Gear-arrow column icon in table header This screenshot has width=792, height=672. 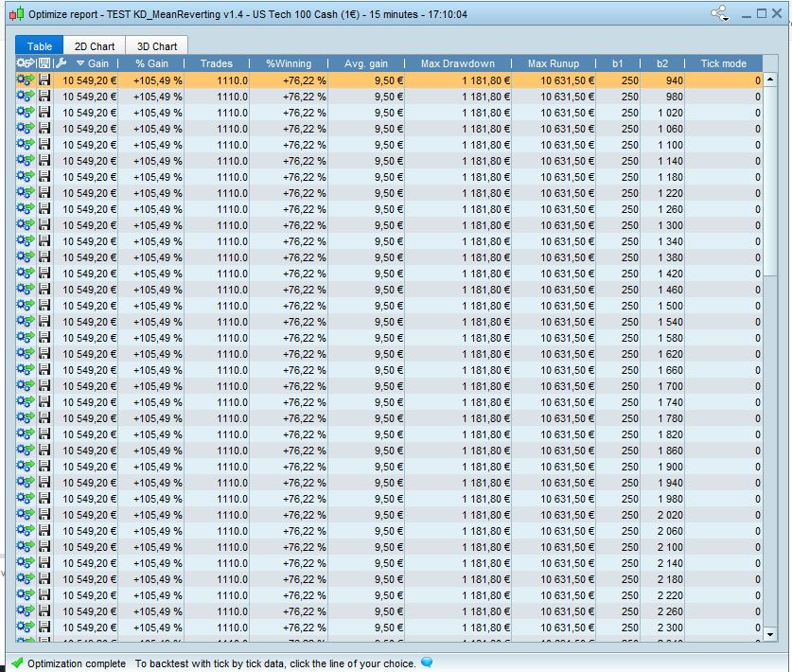(x=26, y=63)
